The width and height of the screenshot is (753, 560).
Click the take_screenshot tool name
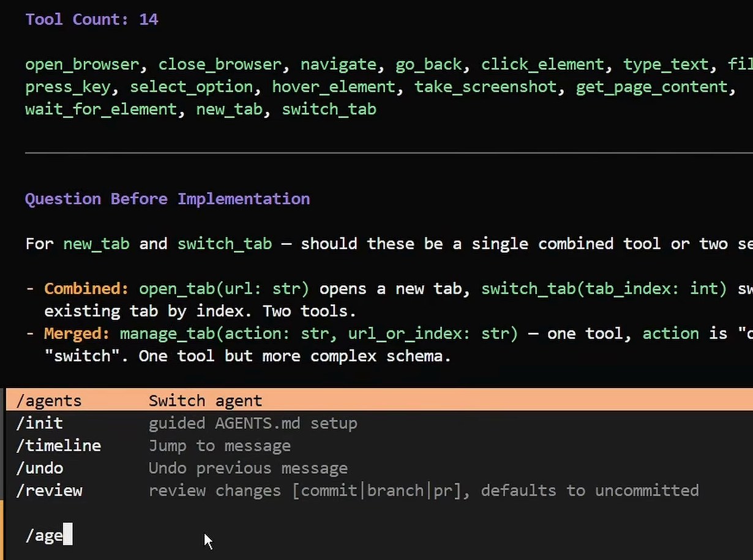coord(485,87)
